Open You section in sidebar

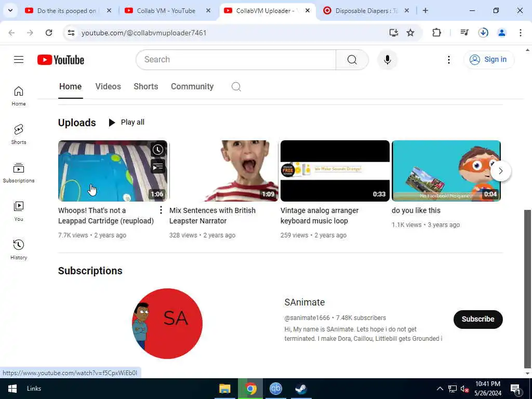click(x=19, y=211)
